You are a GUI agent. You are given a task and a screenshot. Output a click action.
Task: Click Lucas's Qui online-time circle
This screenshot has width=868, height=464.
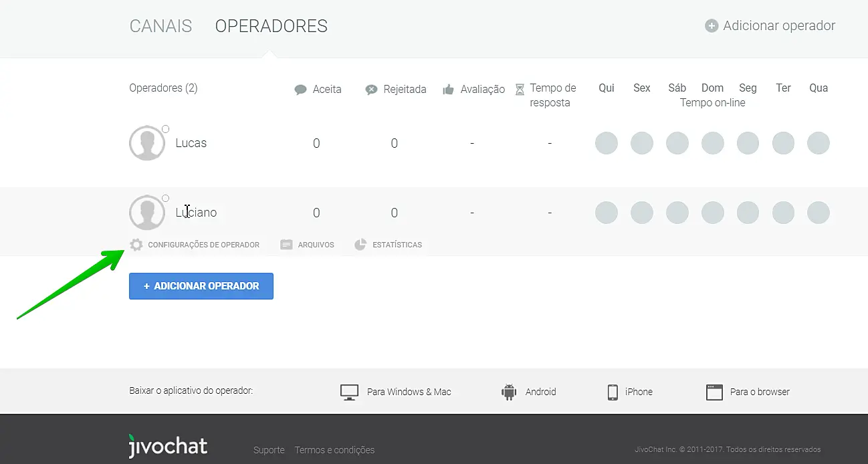[607, 142]
